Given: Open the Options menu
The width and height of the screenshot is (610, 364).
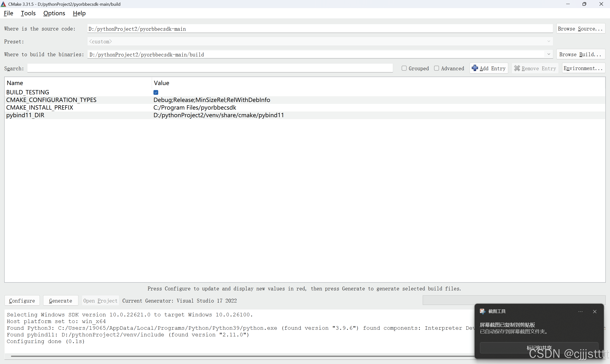Looking at the screenshot, I should click(x=54, y=13).
